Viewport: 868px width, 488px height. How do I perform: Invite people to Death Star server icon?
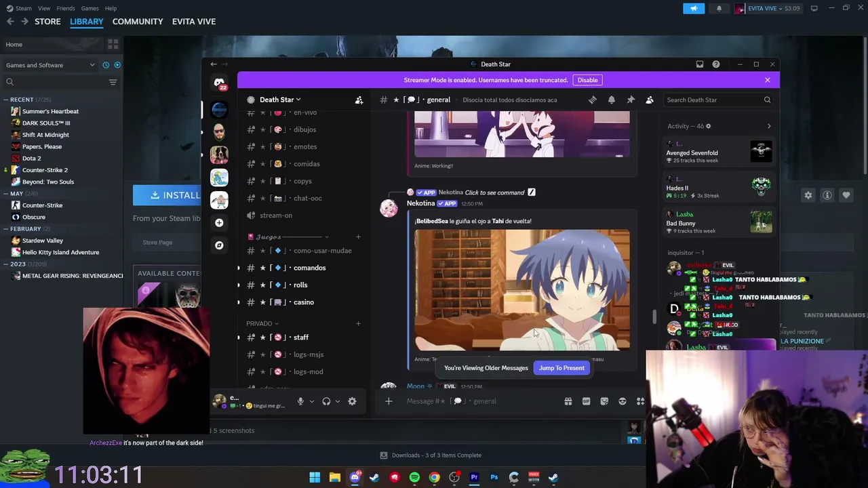click(x=359, y=100)
